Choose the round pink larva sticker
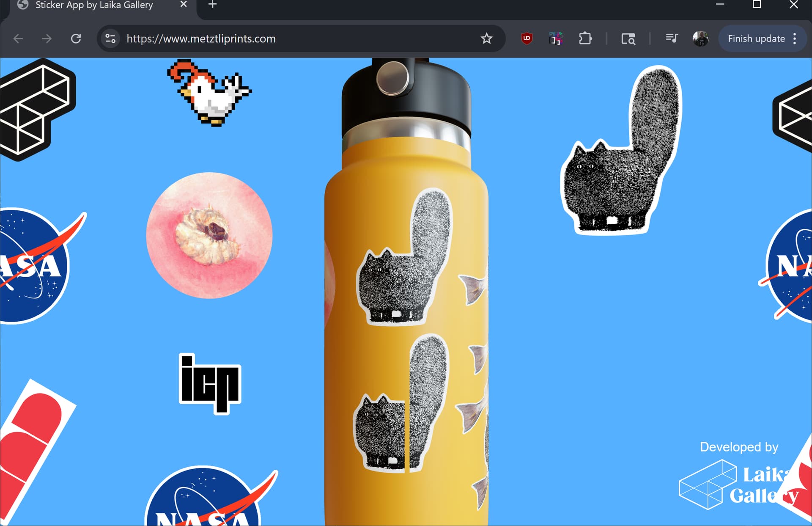This screenshot has height=526, width=812. pos(209,235)
